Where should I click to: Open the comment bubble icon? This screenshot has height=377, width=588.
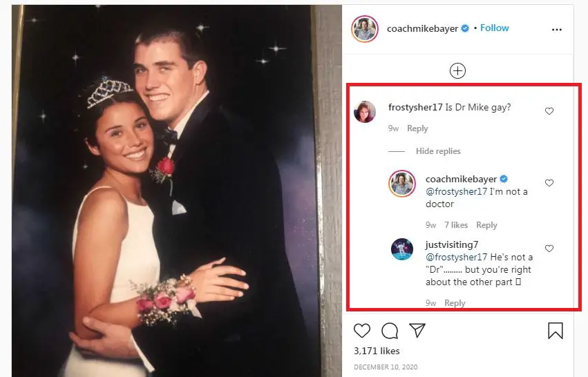tap(390, 331)
